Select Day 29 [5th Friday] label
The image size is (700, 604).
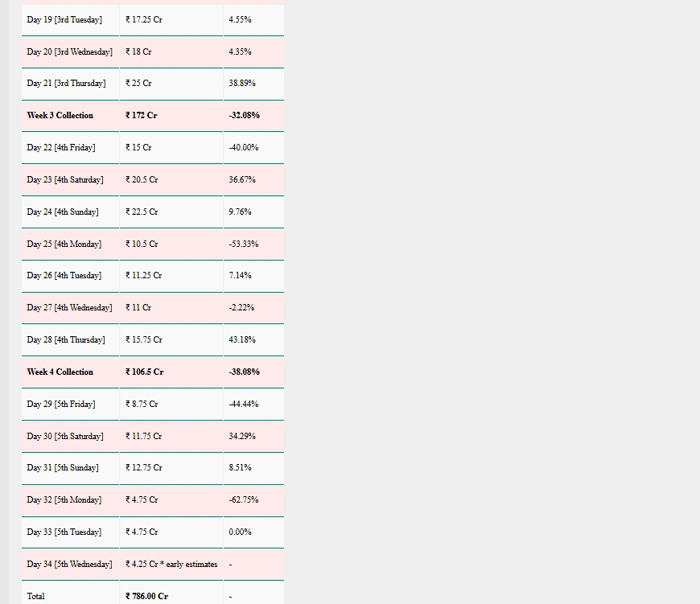click(x=61, y=405)
